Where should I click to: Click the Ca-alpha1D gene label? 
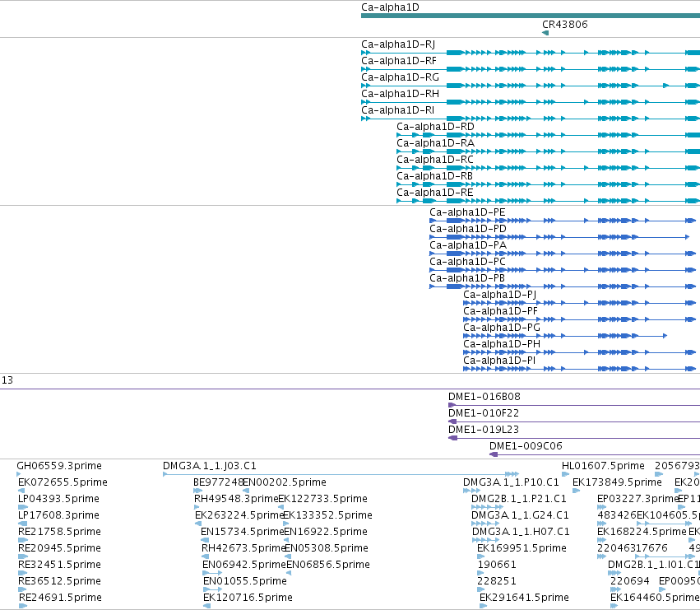pos(390,7)
